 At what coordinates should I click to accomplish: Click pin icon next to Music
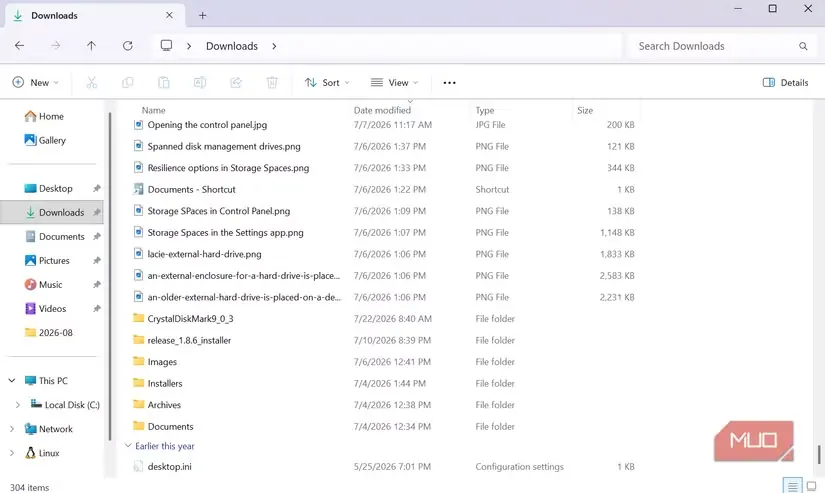point(97,285)
